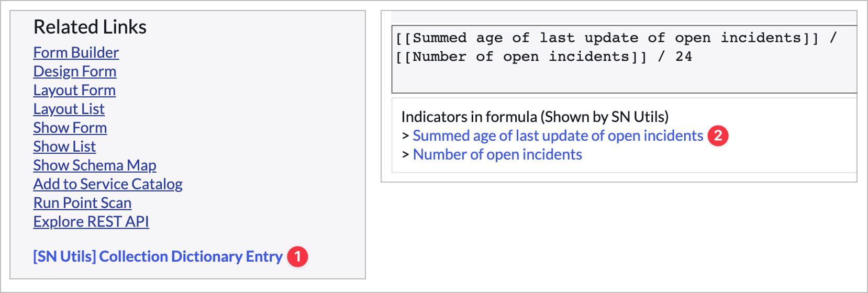
Task: Open the Form Builder link
Action: coord(76,53)
